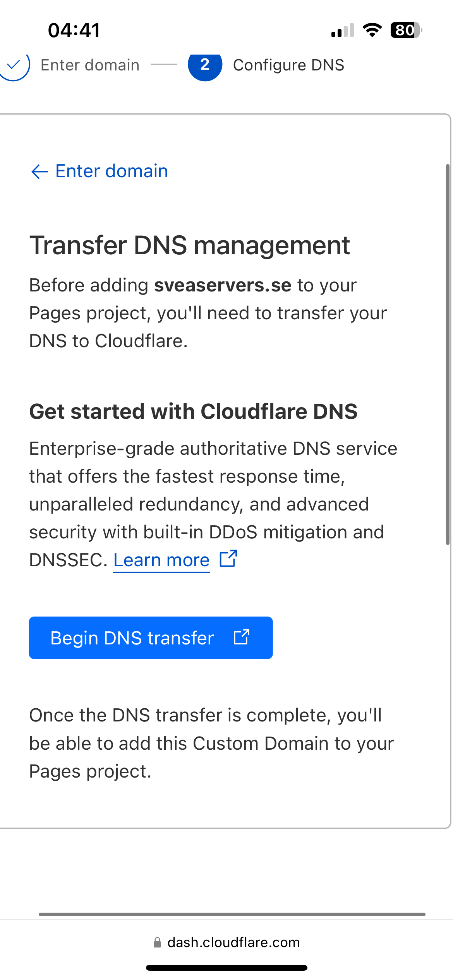Tap the home indicator bar at bottom
The width and height of the screenshot is (453, 980).
click(x=226, y=968)
